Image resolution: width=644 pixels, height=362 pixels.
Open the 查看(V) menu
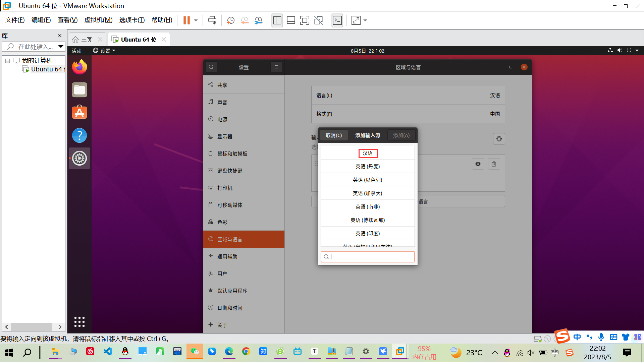[67, 20]
